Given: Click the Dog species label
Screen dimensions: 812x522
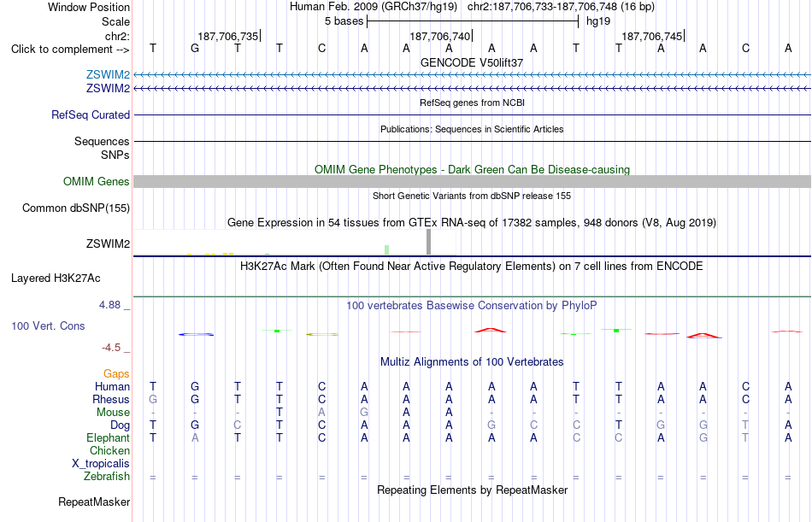Looking at the screenshot, I should [121, 425].
